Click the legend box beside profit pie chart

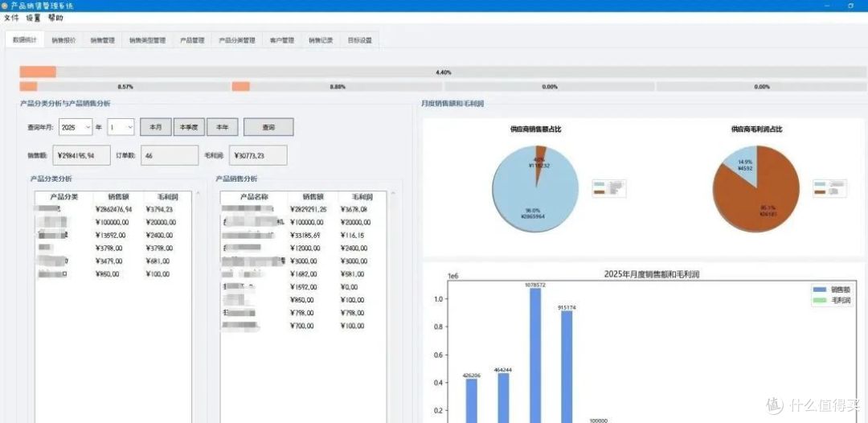pos(829,188)
